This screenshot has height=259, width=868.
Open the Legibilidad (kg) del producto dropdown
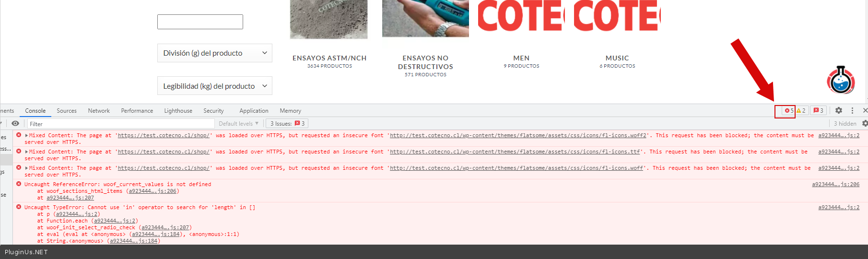tap(214, 86)
